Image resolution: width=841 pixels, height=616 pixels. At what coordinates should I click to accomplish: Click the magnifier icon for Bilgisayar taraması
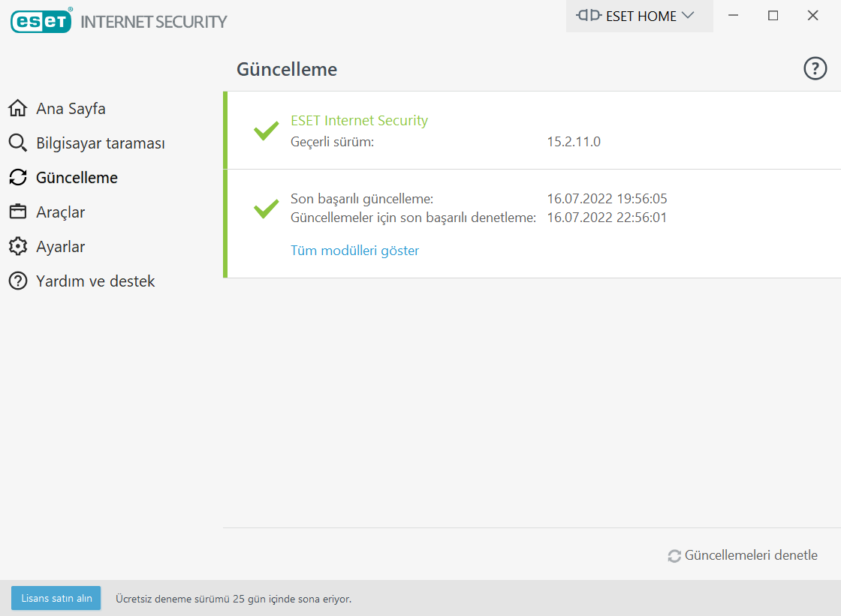17,143
